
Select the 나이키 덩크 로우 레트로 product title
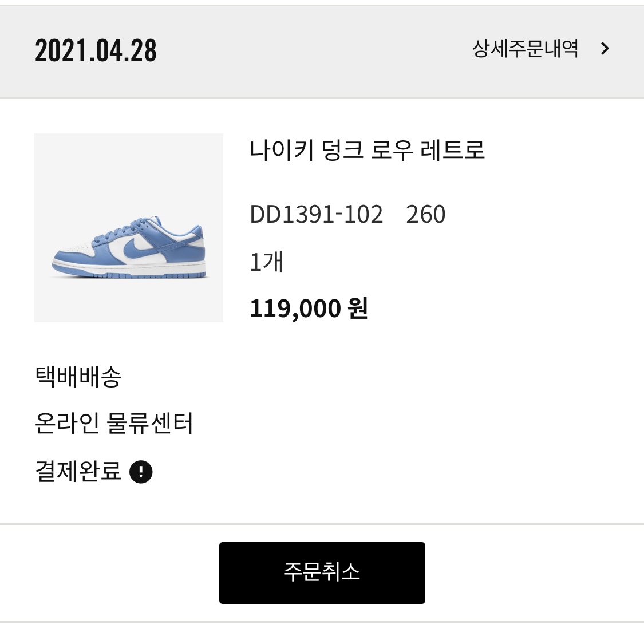pyautogui.click(x=367, y=149)
